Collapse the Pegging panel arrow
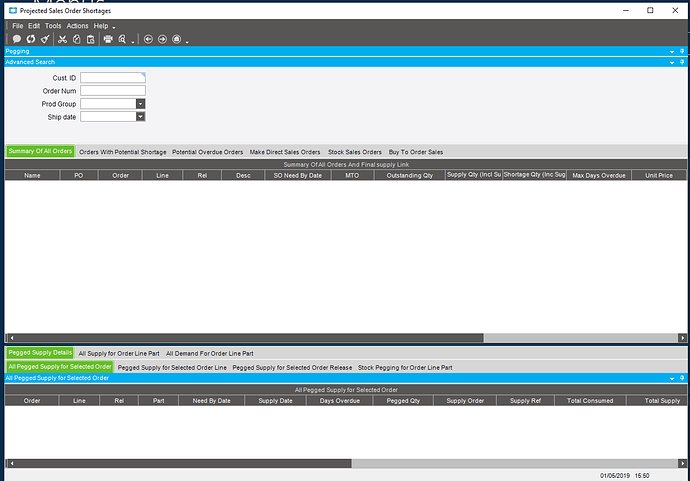 coord(672,51)
